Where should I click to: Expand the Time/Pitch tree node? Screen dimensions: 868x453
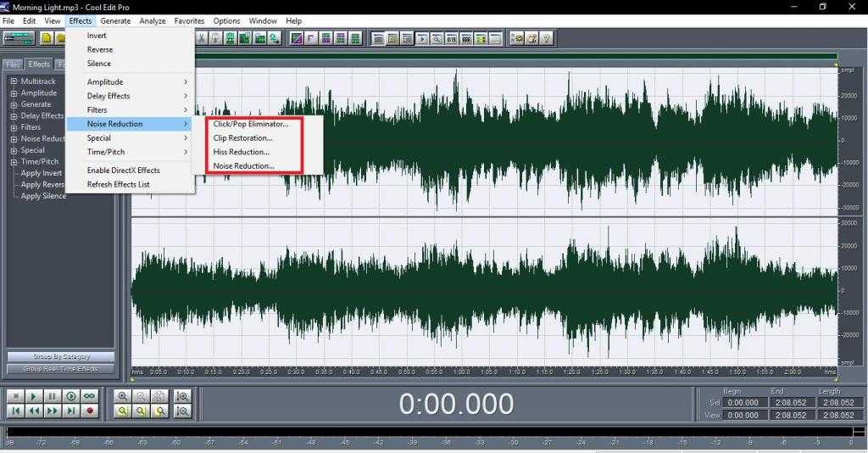14,161
